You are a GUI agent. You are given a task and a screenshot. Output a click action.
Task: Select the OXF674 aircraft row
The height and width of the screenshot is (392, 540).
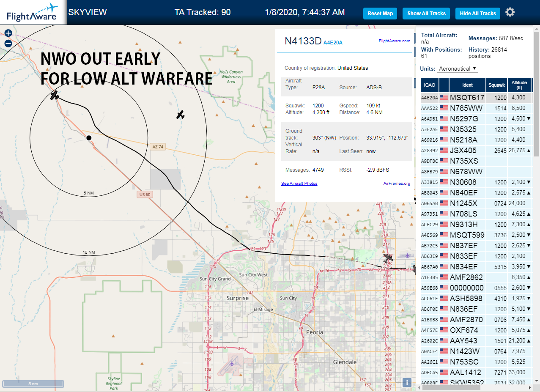[x=476, y=330]
